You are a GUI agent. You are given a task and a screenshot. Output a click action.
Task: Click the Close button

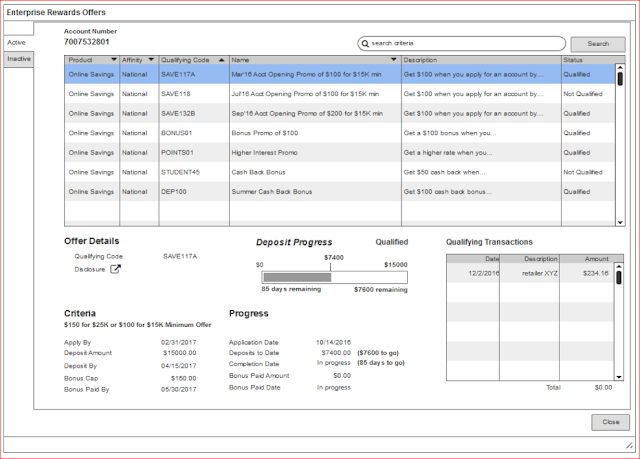pos(611,422)
